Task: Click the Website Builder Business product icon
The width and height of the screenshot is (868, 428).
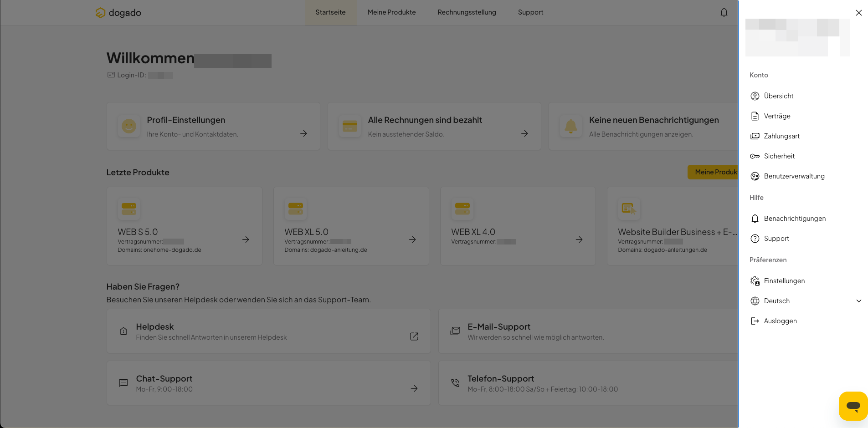Action: 629,209
